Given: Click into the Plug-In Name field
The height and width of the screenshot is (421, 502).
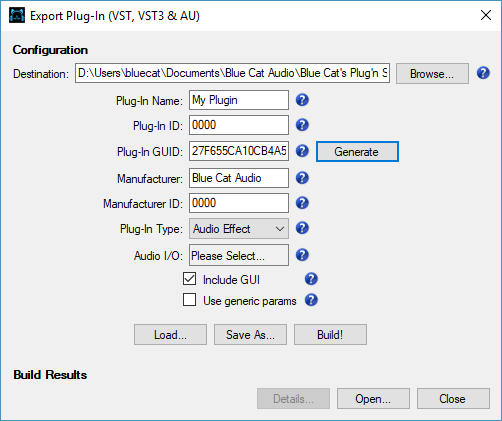Looking at the screenshot, I should pos(239,100).
